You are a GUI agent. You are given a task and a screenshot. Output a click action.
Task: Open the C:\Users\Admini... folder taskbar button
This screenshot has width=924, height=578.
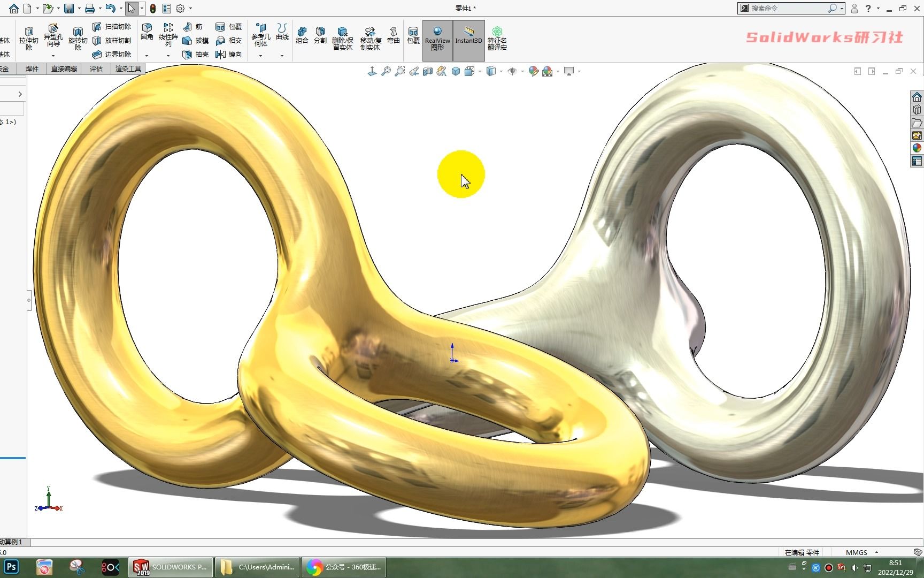pos(257,567)
